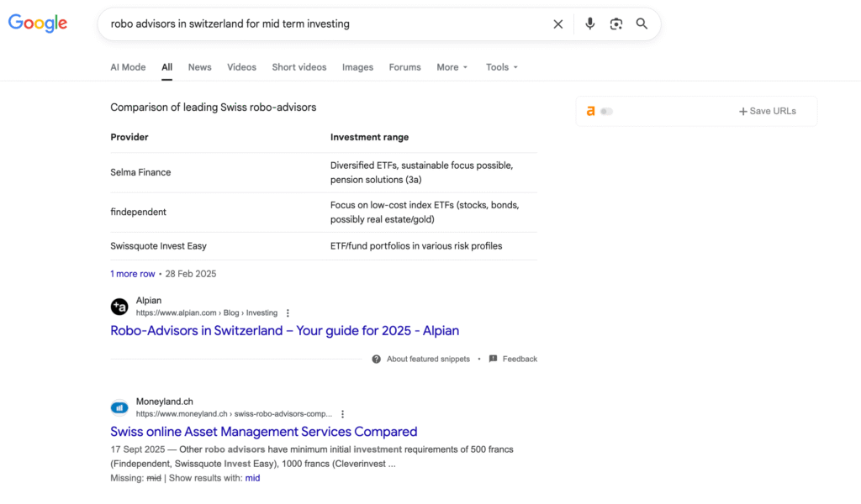Switch to the Images tab
861x504 pixels.
pyautogui.click(x=357, y=67)
